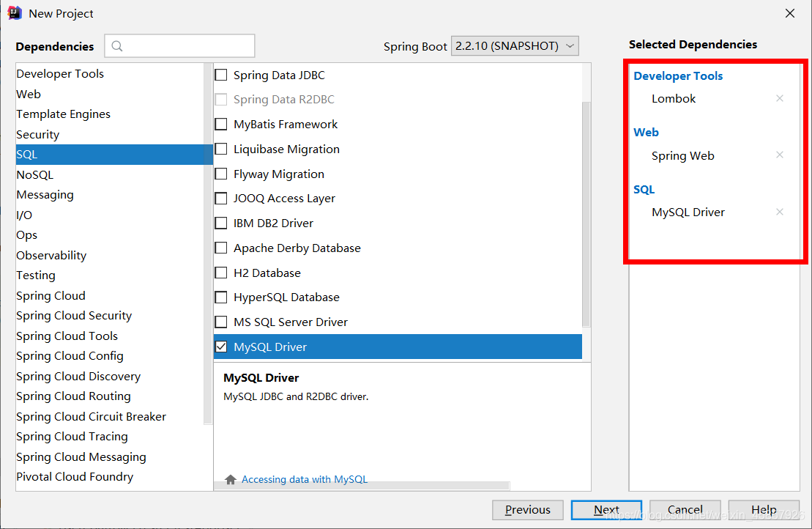
Task: Open Spring Cloud Security category
Action: click(74, 316)
